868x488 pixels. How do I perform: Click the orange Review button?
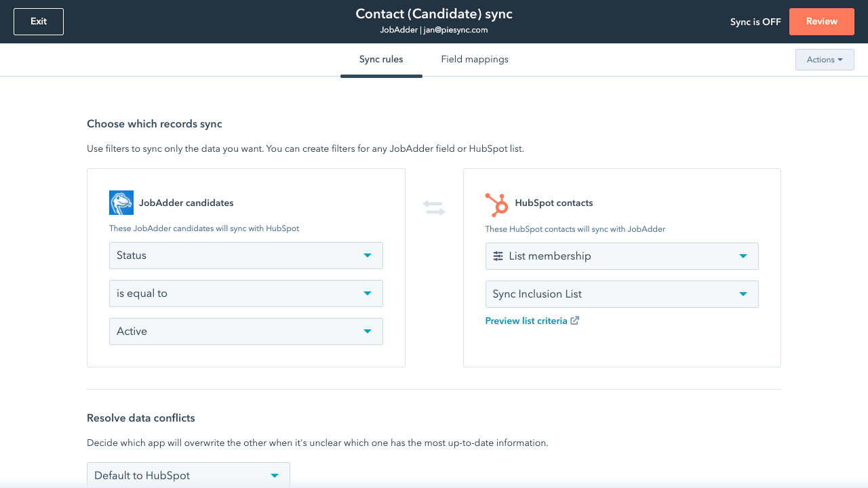point(821,22)
